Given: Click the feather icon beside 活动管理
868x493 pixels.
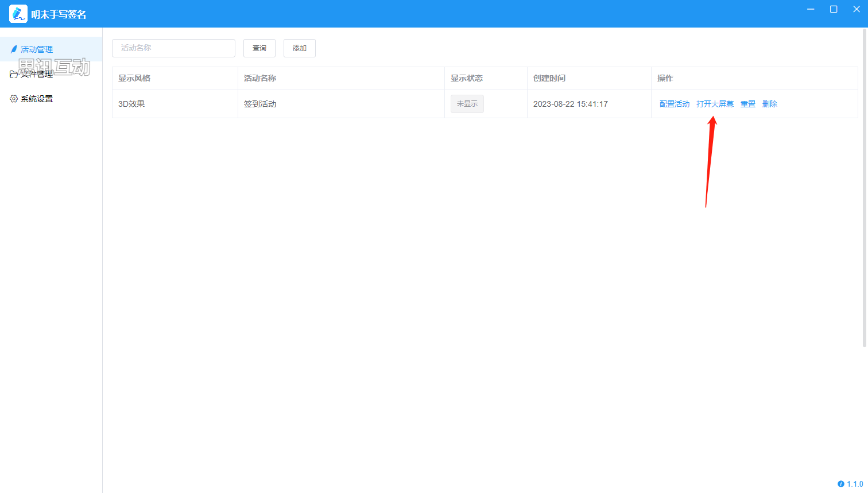Looking at the screenshot, I should point(14,49).
